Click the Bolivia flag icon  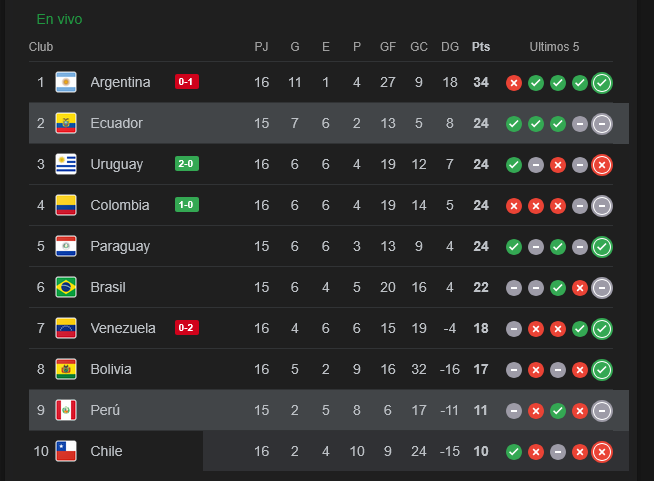(66, 369)
